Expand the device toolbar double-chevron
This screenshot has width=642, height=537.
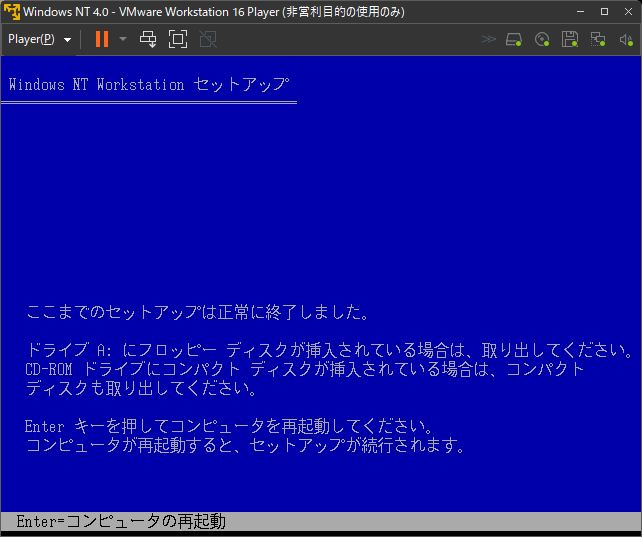pyautogui.click(x=488, y=39)
